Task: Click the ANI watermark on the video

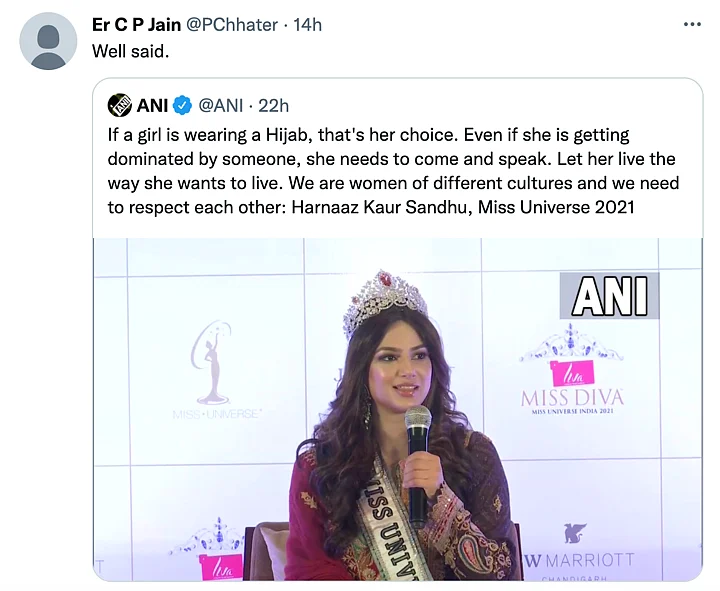Action: point(609,296)
